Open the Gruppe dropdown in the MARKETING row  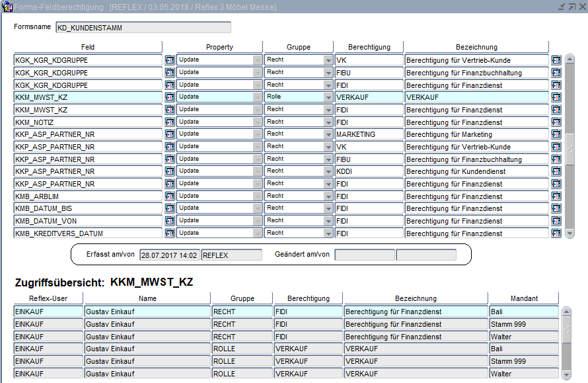(x=328, y=134)
